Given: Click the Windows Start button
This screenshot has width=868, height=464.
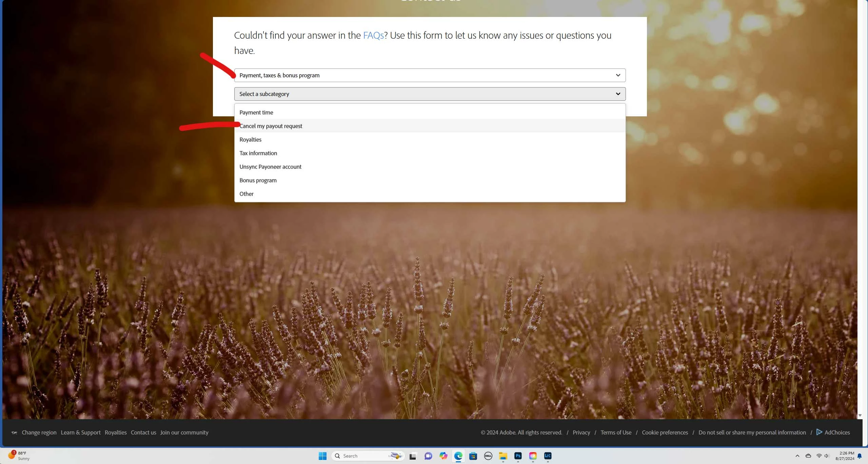Looking at the screenshot, I should (x=322, y=456).
